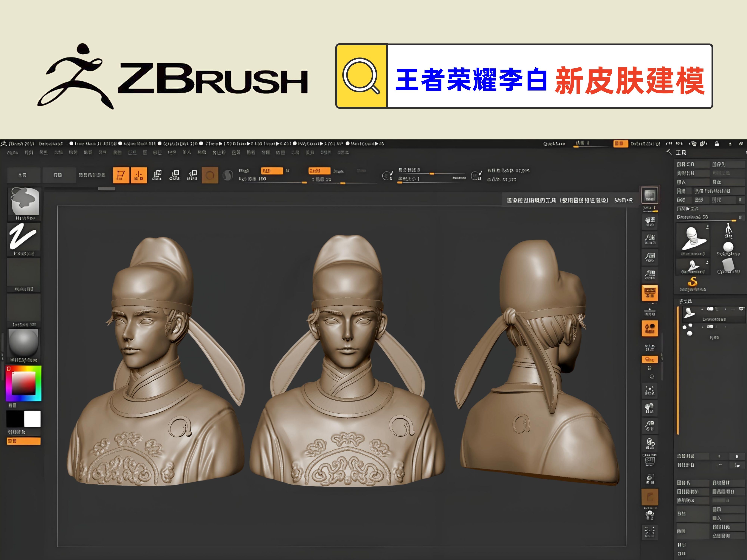Toggle the orange XYZ rotation button
This screenshot has width=747, height=560.
(650, 360)
